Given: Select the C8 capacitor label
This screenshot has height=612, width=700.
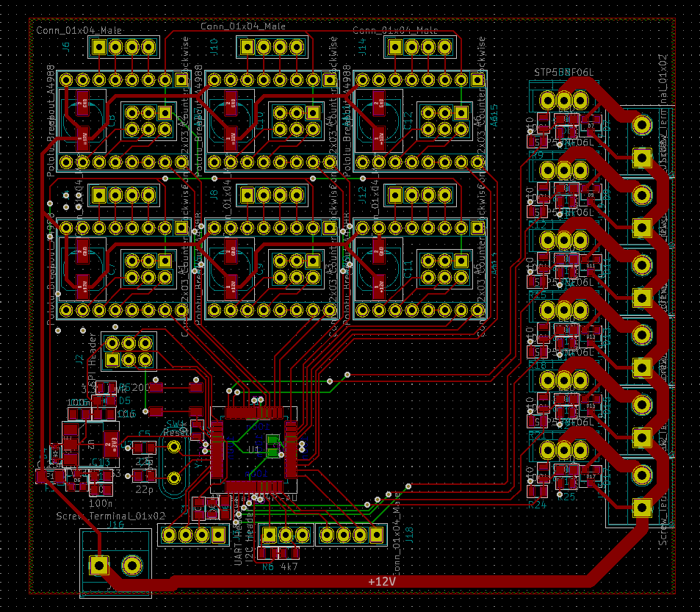Looking at the screenshot, I should [112, 120].
